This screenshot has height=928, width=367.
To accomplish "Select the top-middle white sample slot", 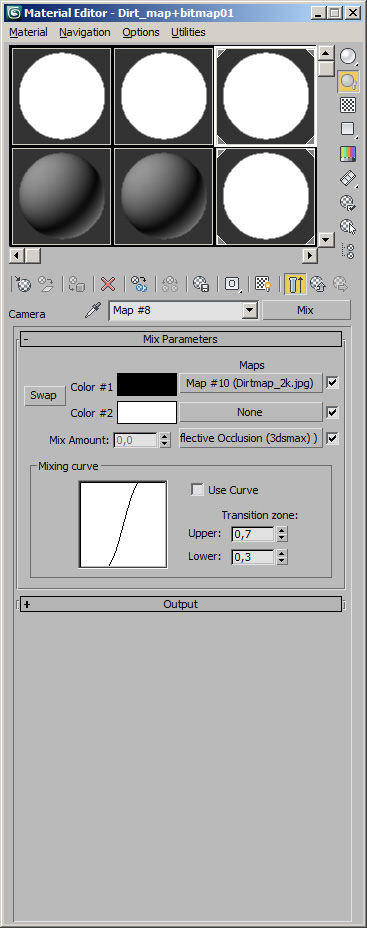I will click(x=163, y=96).
